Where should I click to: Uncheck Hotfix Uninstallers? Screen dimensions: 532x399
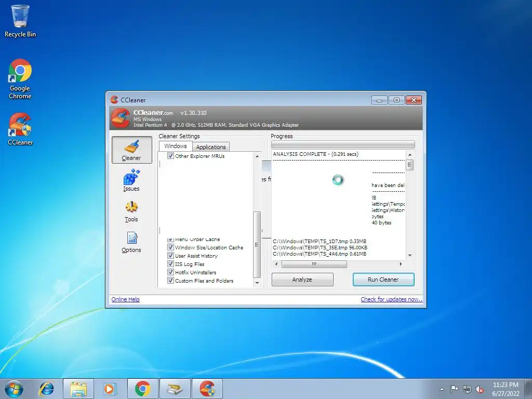pos(170,272)
